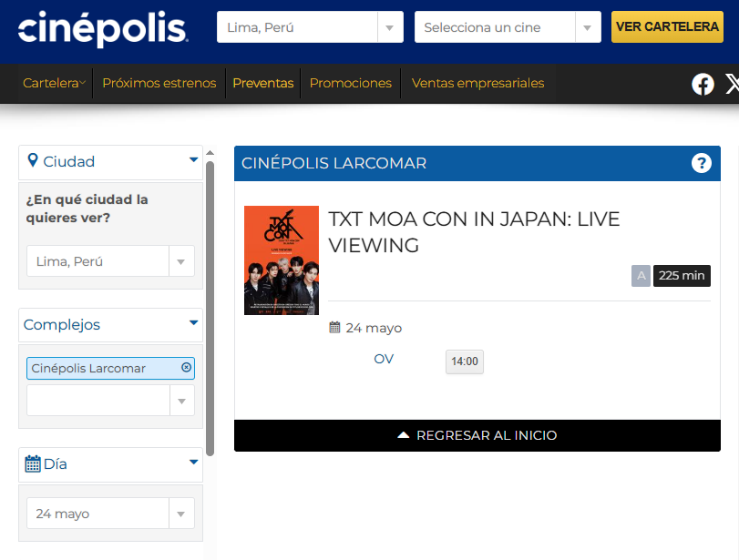Open the empty complex selection dropdown

coord(110,401)
